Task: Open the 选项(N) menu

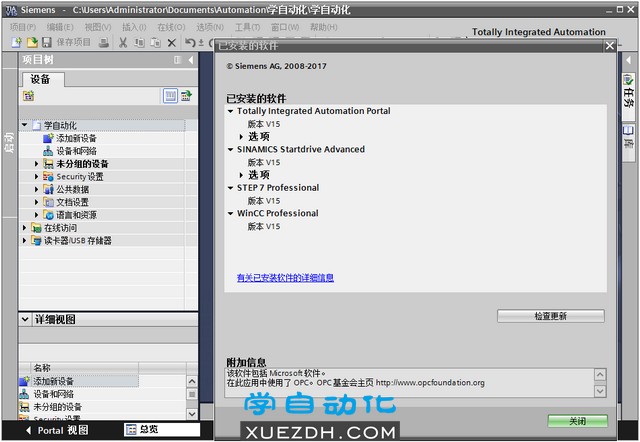Action: click(x=210, y=27)
